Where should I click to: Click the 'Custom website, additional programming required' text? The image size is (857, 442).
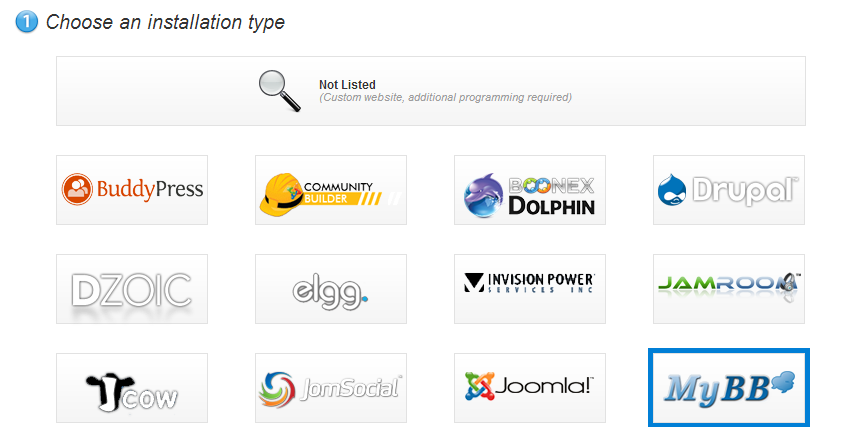click(x=445, y=98)
